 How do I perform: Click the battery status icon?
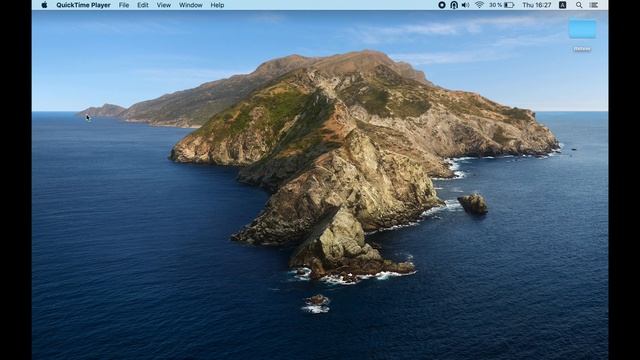tap(509, 5)
